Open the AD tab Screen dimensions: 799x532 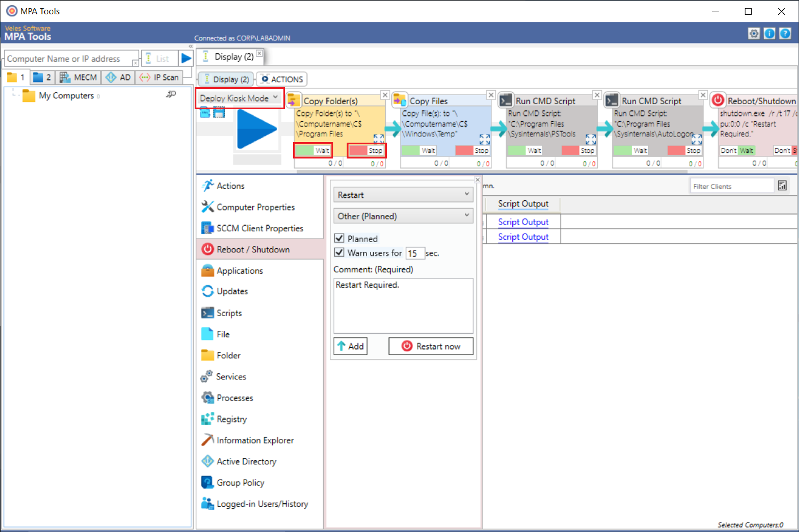click(118, 77)
